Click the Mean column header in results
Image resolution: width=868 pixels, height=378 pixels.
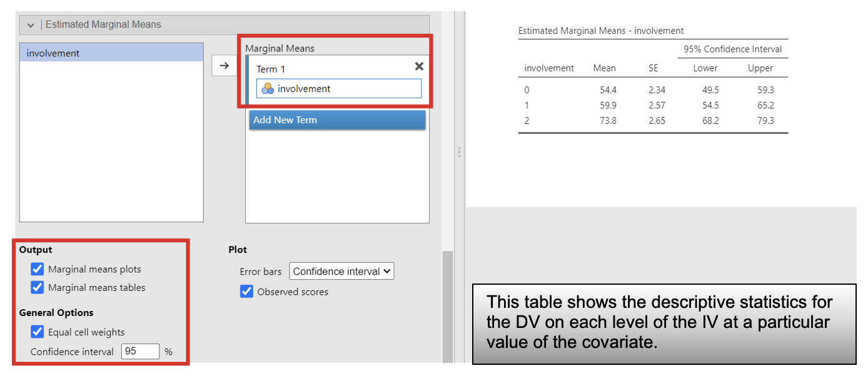[604, 68]
